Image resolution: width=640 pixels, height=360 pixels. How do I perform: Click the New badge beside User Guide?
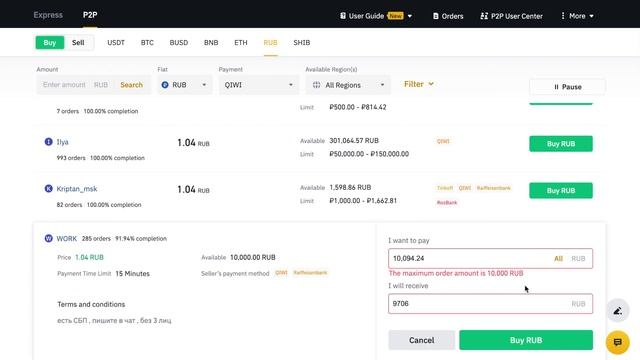395,16
